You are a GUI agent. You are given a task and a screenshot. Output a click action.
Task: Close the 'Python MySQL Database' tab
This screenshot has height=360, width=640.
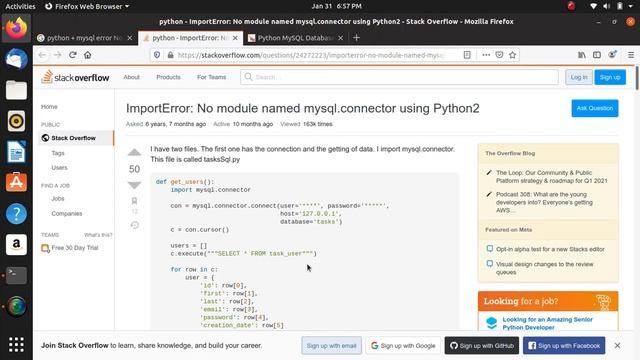click(x=340, y=38)
